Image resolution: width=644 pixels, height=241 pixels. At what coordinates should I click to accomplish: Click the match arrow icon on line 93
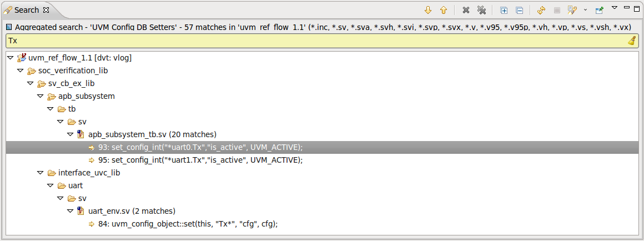pyautogui.click(x=92, y=147)
